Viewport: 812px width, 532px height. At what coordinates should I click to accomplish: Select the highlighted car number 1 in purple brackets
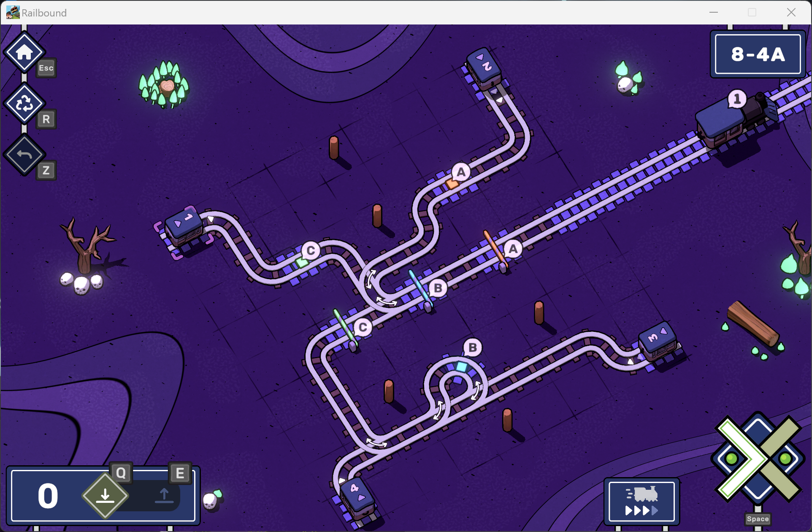[x=184, y=228]
